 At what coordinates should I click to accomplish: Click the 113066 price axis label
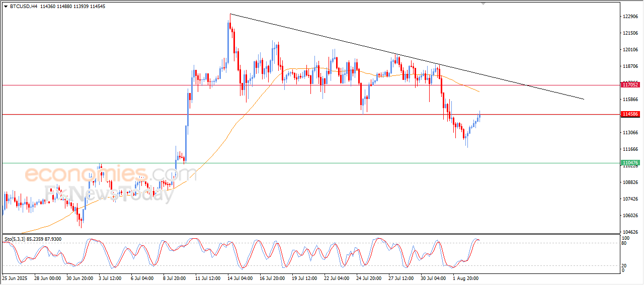[x=630, y=133]
